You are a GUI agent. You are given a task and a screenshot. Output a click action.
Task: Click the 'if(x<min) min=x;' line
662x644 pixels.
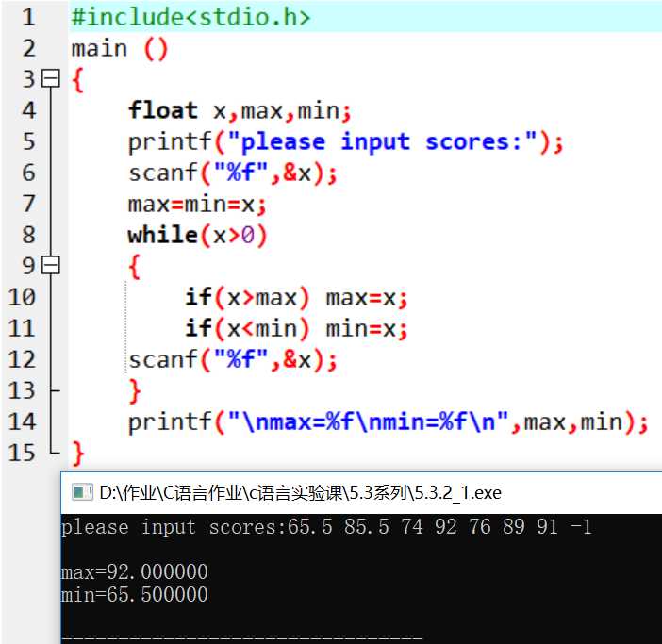click(x=296, y=329)
